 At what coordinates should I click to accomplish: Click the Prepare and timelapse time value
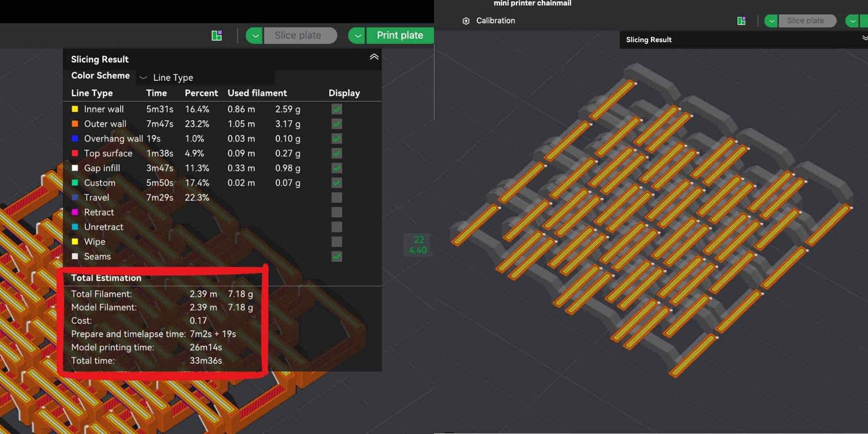(213, 334)
